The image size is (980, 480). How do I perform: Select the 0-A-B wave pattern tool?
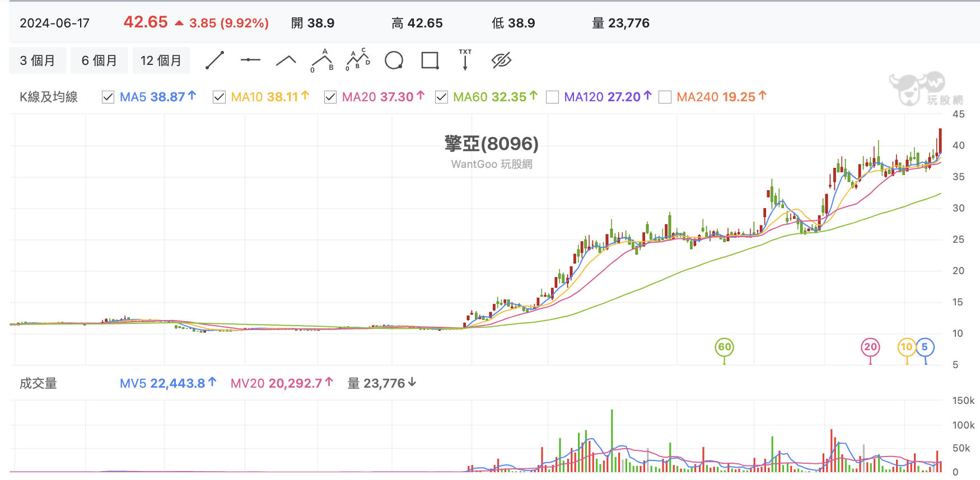[x=323, y=60]
